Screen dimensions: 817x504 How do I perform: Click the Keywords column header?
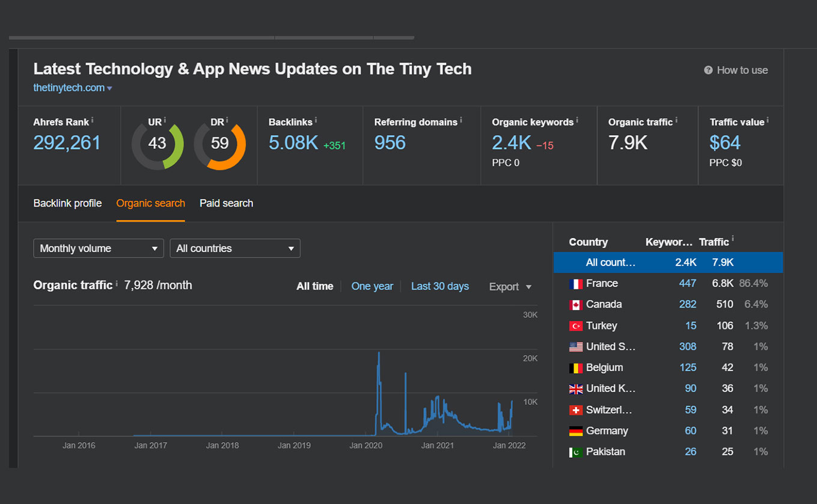(669, 242)
